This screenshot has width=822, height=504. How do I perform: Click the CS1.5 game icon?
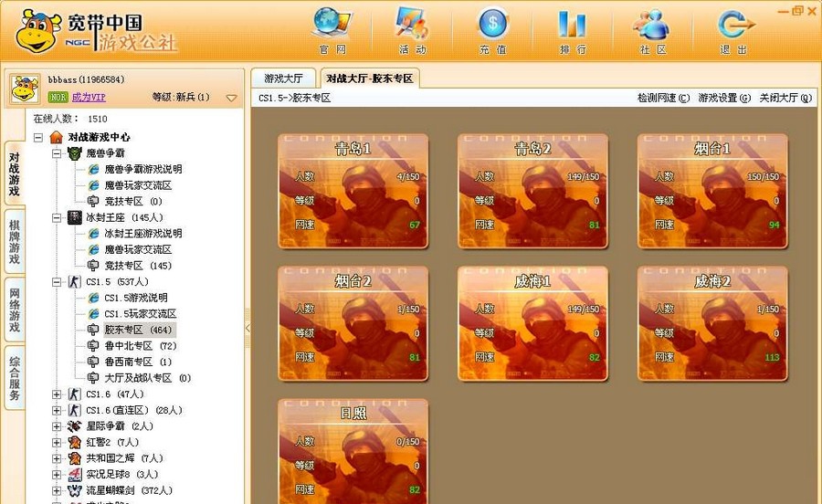75,282
